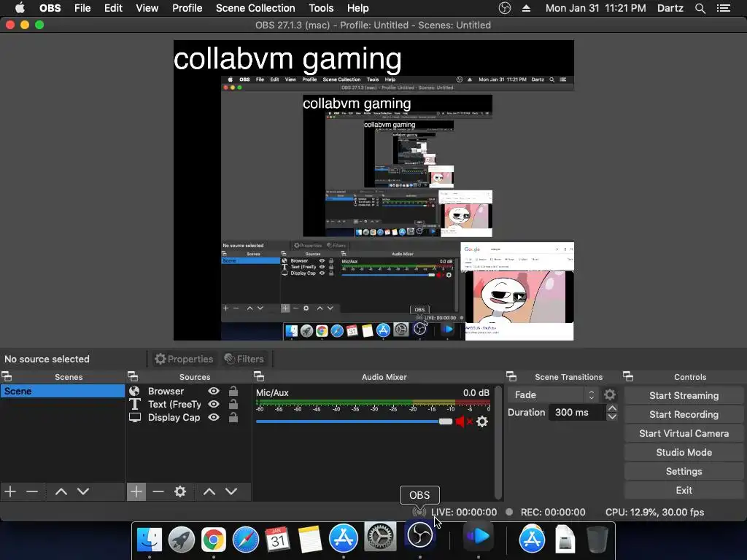This screenshot has width=747, height=560.
Task: Undock the Scene Transitions panel
Action: 511,377
